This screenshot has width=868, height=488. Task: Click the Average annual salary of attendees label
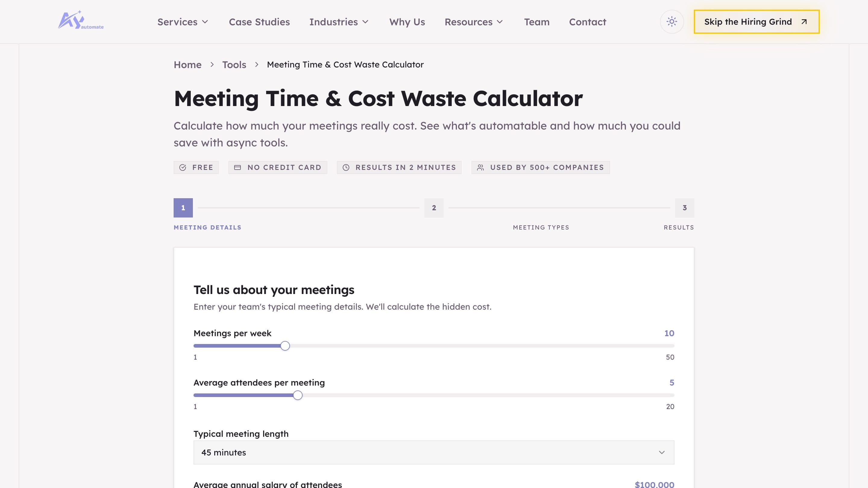coord(268,484)
